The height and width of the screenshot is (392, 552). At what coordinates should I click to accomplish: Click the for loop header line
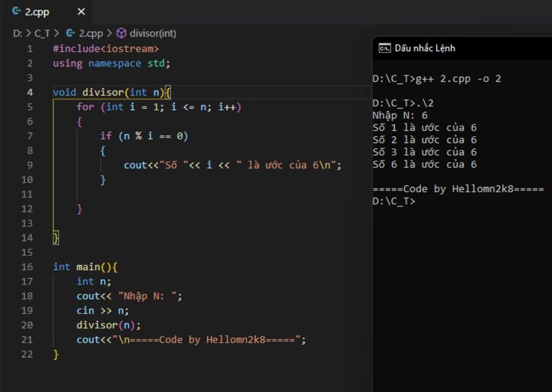click(x=159, y=107)
